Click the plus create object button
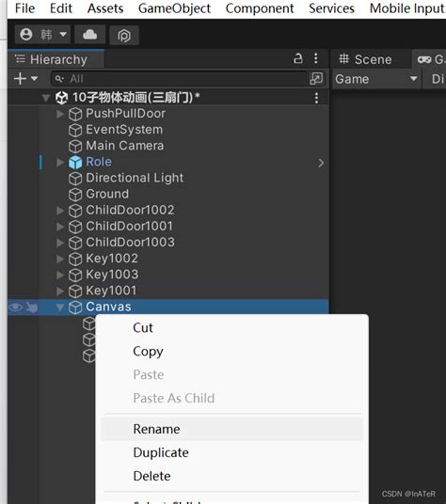 click(x=25, y=78)
